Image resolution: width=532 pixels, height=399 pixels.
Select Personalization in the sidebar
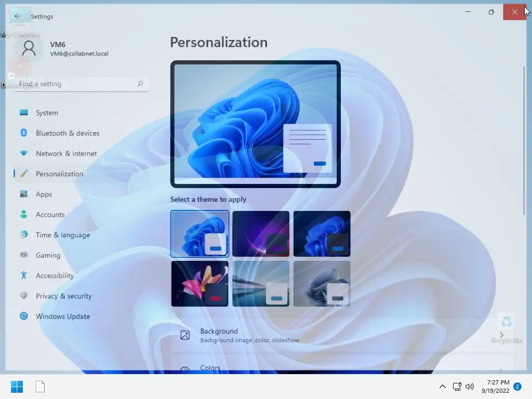(x=81, y=174)
